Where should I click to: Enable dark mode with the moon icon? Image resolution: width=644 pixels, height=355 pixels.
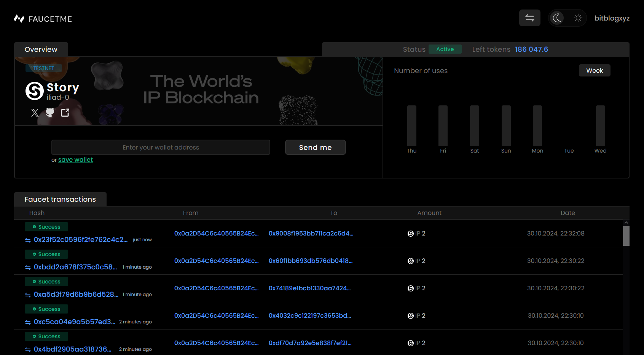(557, 18)
